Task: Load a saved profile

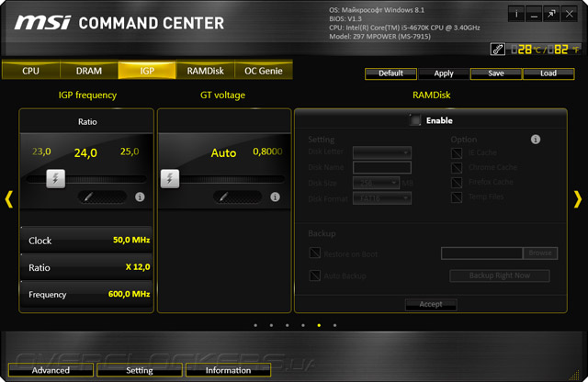Action: click(x=548, y=73)
